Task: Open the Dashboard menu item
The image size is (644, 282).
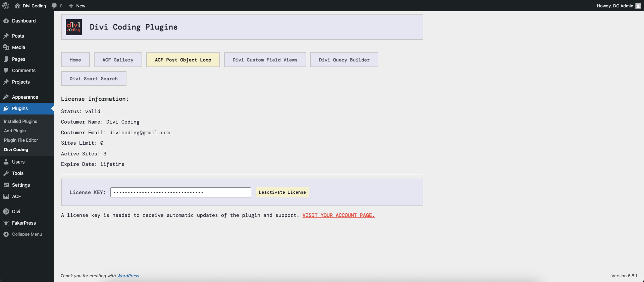Action: 27,21
